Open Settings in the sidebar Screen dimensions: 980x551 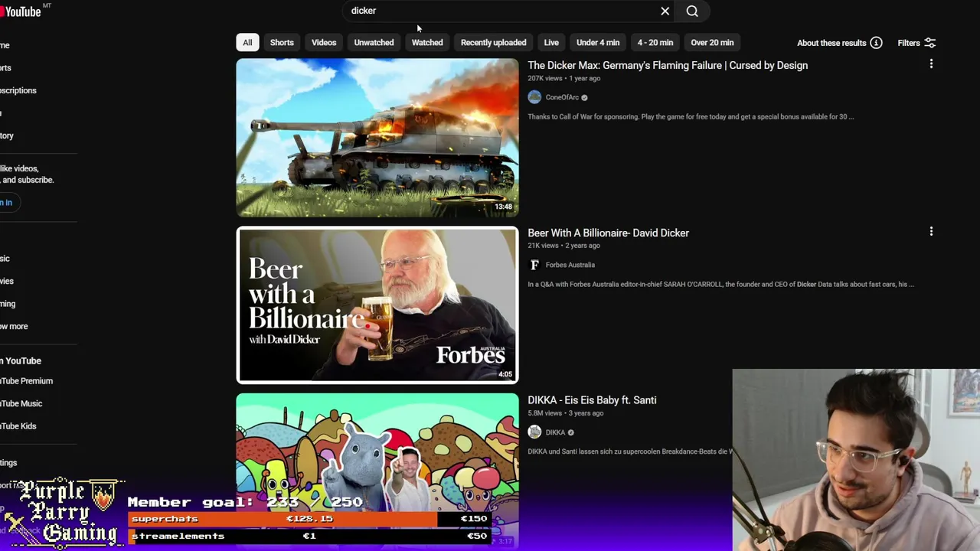8,462
